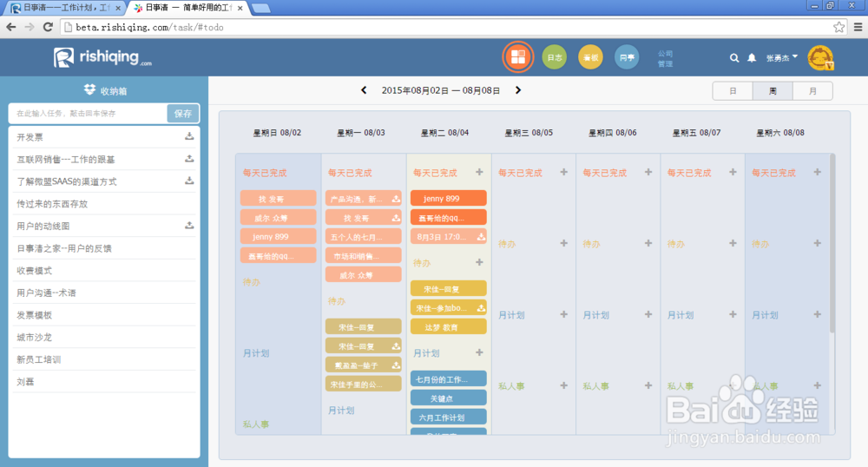The height and width of the screenshot is (467, 868).
Task: Open Monday card 宋佳手里的公
Action: pyautogui.click(x=363, y=384)
